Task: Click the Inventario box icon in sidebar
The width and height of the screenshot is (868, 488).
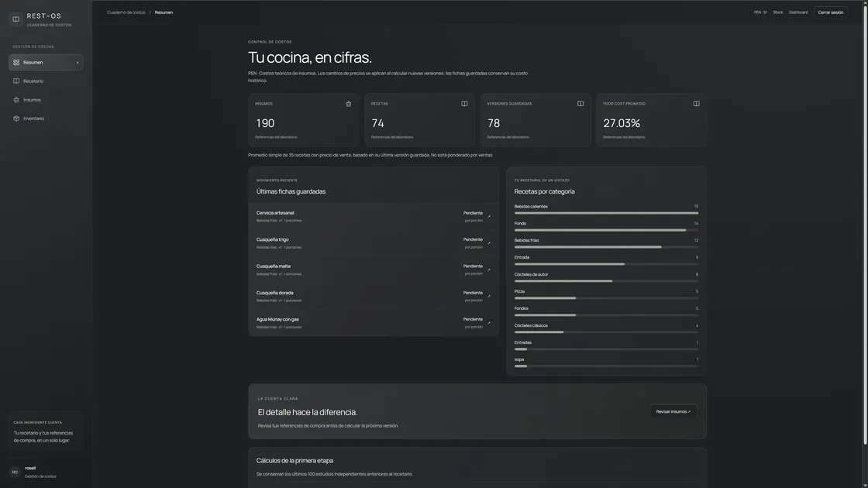Action: pyautogui.click(x=16, y=119)
